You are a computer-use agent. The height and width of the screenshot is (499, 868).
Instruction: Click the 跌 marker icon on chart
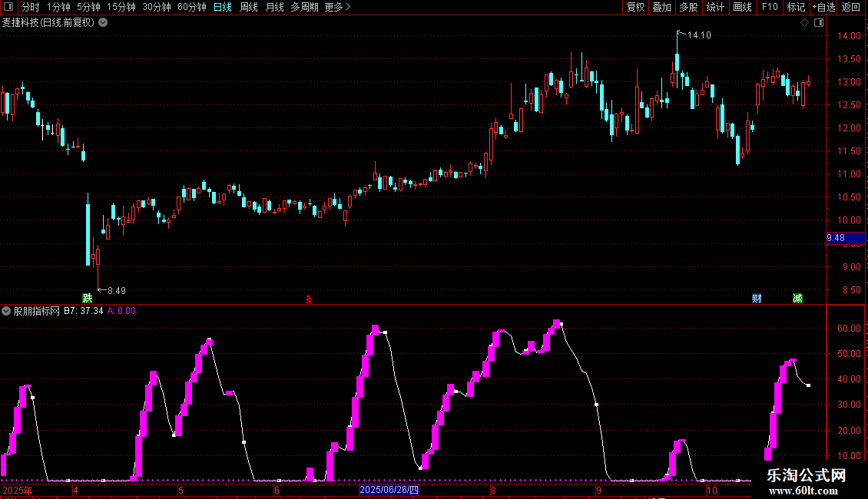pos(88,298)
